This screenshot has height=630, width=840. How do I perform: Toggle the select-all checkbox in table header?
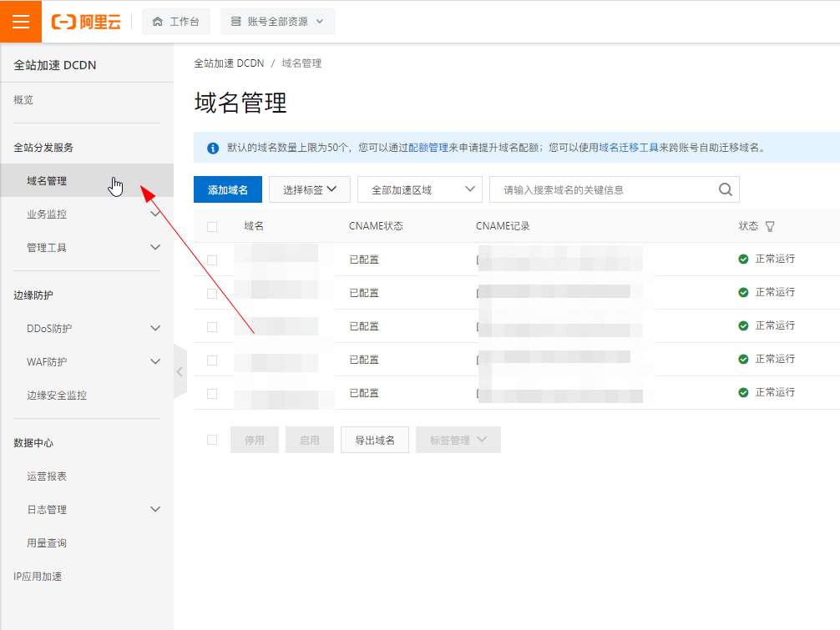(212, 227)
